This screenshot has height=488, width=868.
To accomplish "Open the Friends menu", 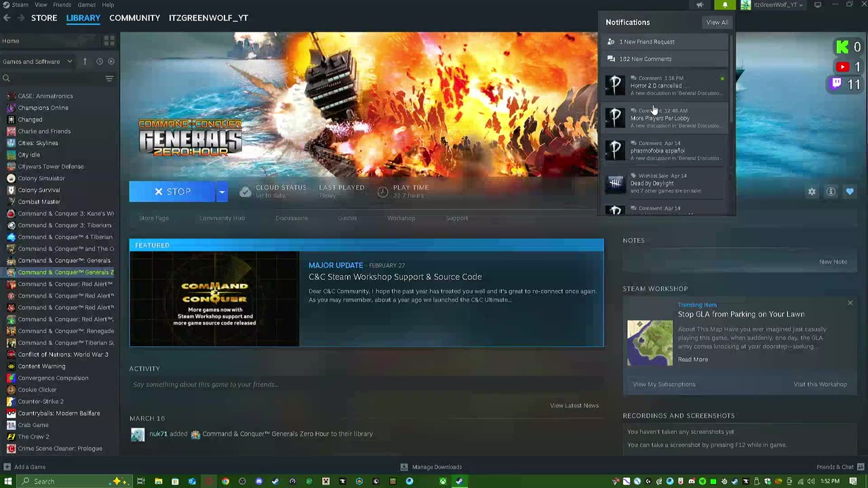I will 62,5.
